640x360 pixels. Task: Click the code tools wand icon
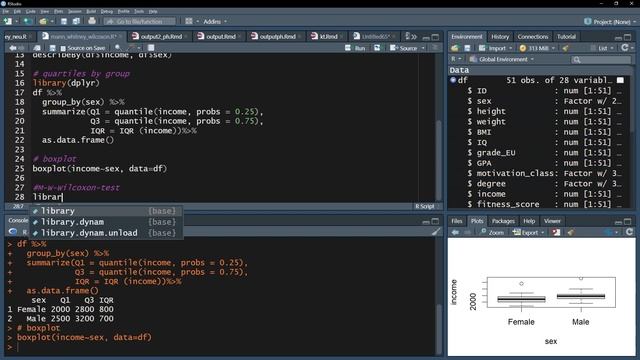(x=131, y=48)
